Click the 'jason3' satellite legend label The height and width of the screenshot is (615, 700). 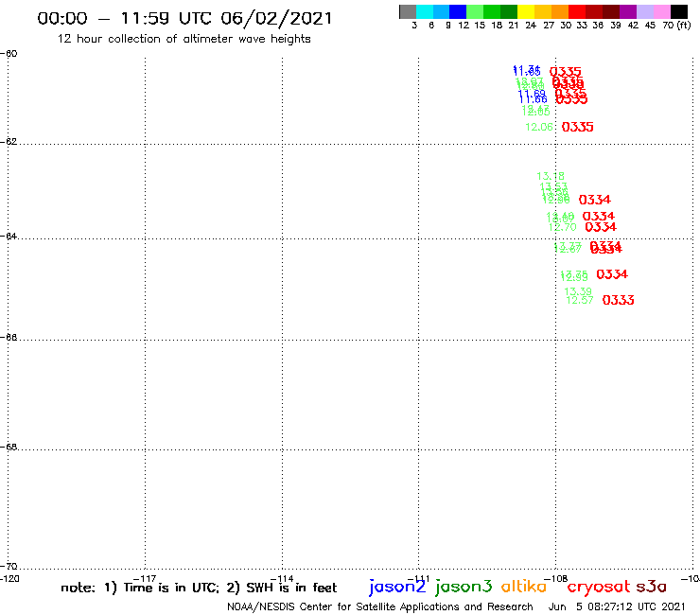tap(464, 587)
